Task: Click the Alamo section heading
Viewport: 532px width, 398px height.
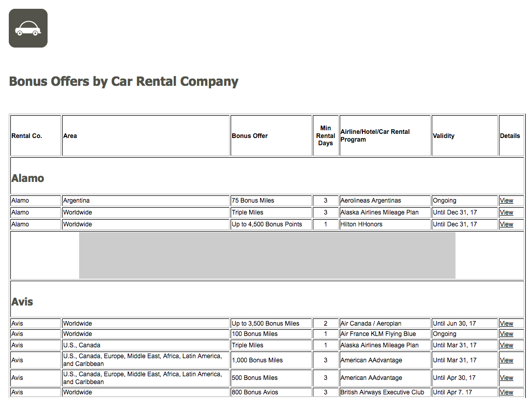Action: pyautogui.click(x=28, y=178)
